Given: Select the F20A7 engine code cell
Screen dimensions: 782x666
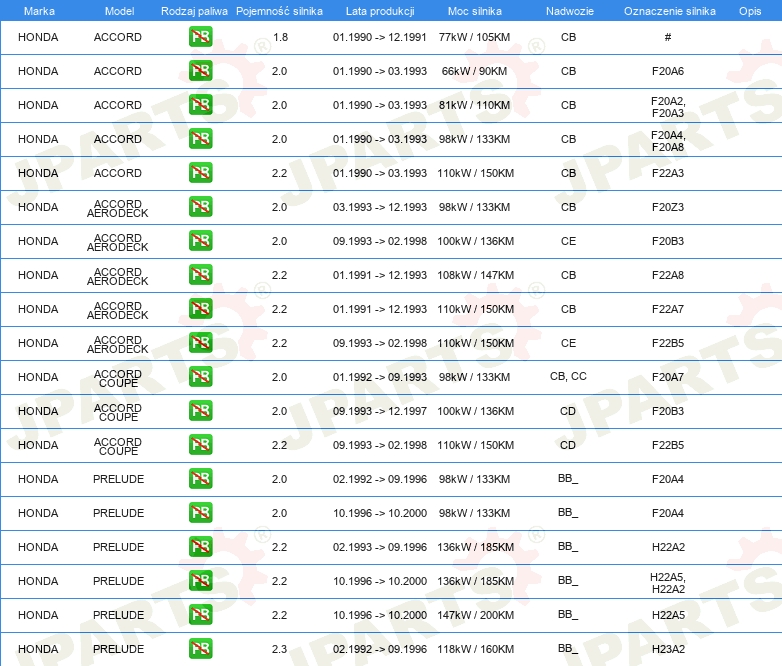Looking at the screenshot, I should (x=668, y=377).
